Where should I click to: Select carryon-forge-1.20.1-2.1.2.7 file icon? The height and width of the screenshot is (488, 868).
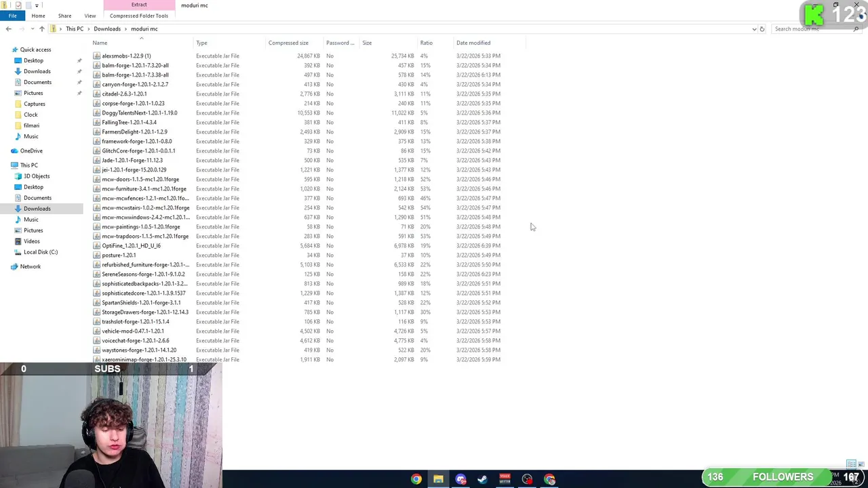(x=97, y=84)
